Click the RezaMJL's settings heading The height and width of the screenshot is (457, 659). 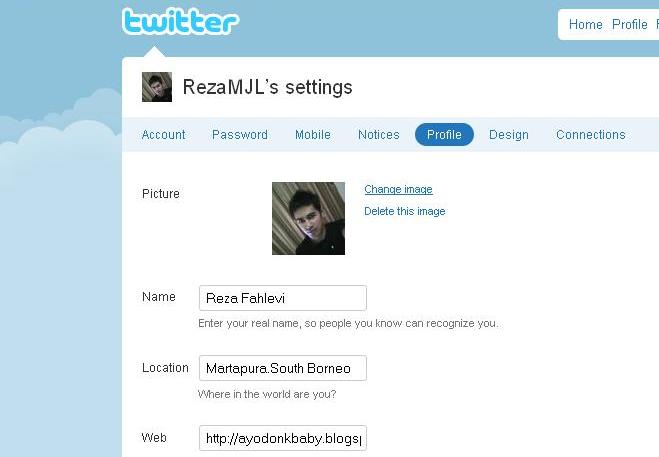point(267,87)
